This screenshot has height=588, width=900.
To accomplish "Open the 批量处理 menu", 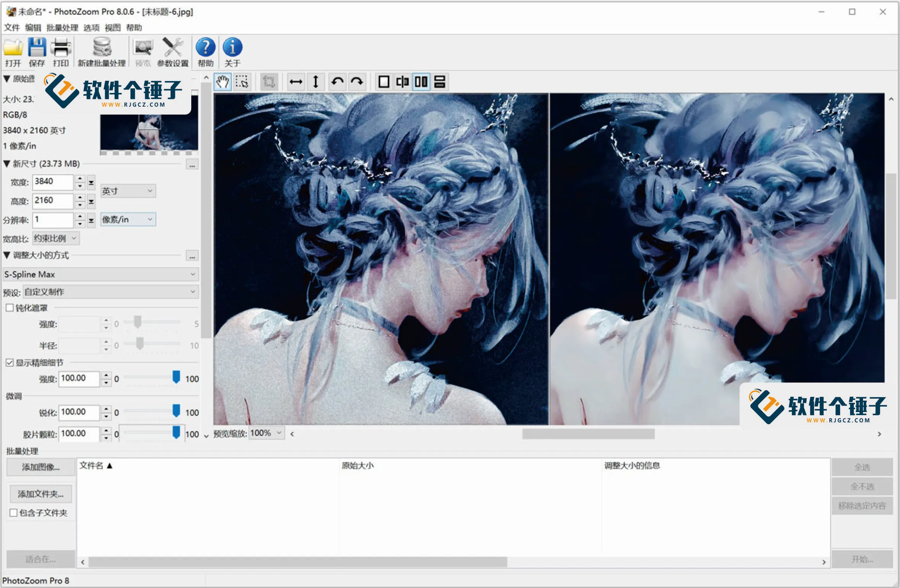I will [62, 28].
